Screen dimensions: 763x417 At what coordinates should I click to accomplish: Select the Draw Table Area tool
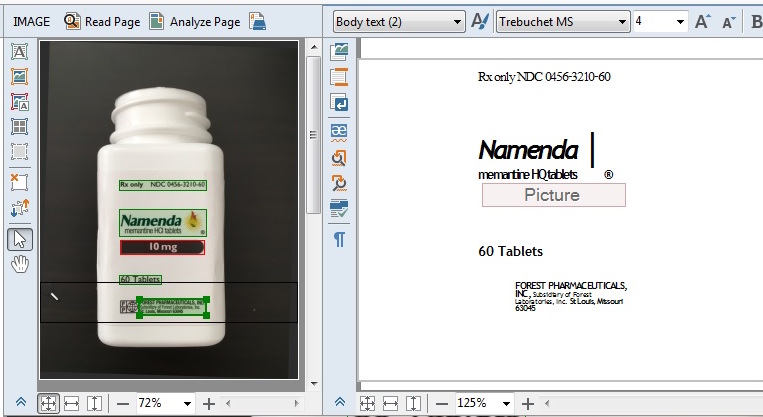click(19, 127)
